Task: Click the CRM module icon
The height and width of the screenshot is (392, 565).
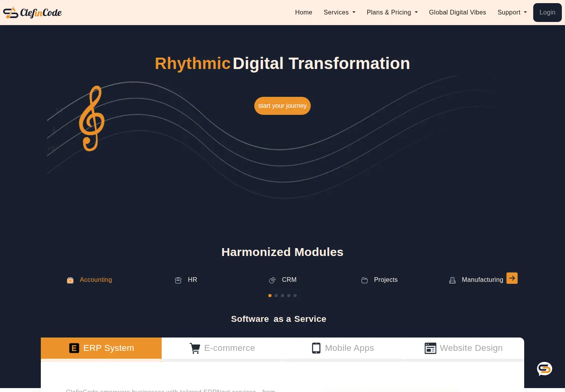Action: (x=272, y=280)
